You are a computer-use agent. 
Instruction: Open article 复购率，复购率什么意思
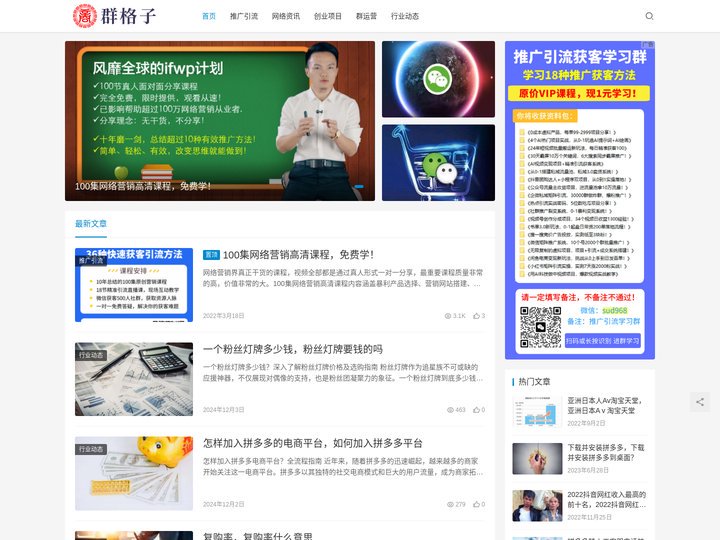coord(258,535)
